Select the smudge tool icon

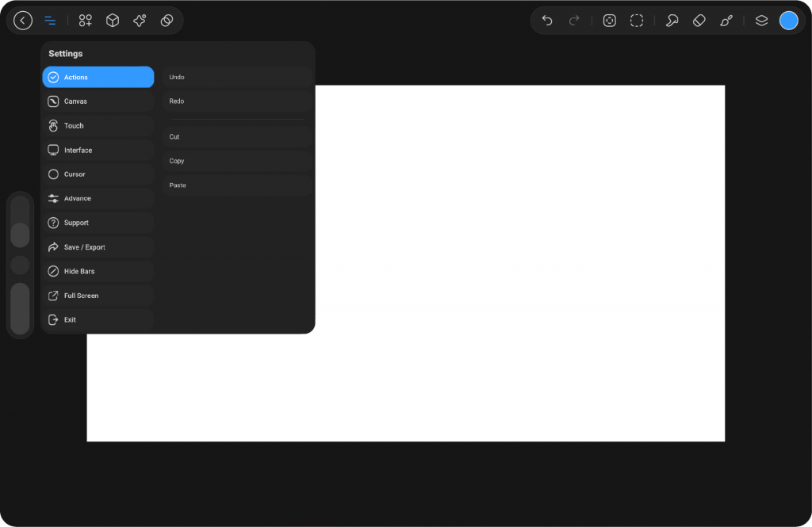tap(672, 21)
